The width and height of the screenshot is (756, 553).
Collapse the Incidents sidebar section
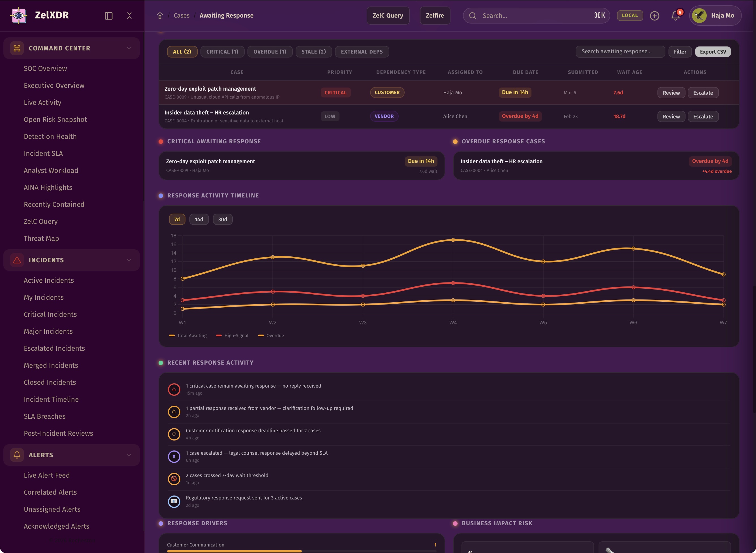[x=129, y=260]
